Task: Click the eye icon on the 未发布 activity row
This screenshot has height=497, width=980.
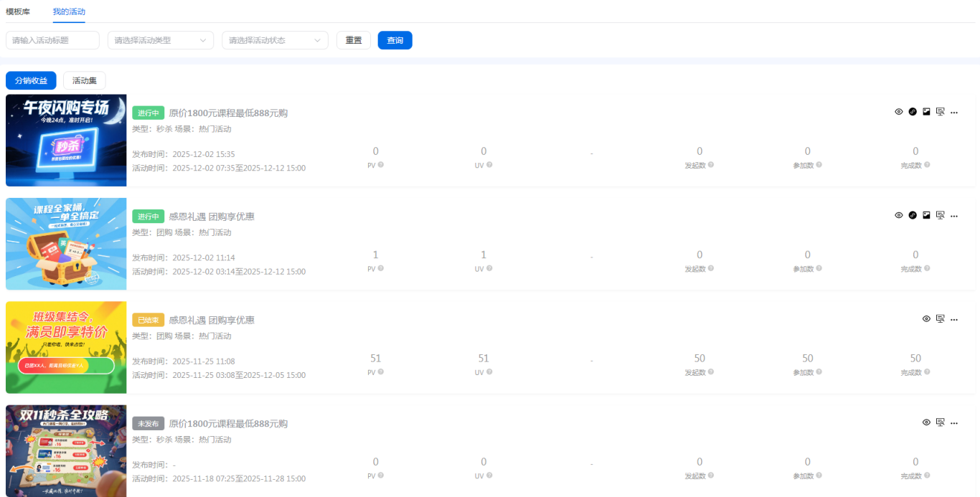Action: [926, 422]
